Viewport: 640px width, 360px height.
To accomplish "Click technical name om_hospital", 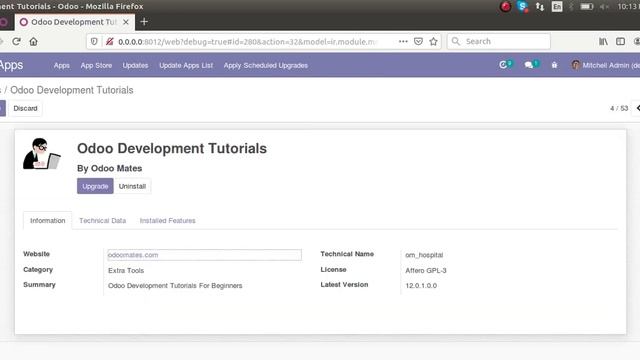I will click(x=424, y=255).
